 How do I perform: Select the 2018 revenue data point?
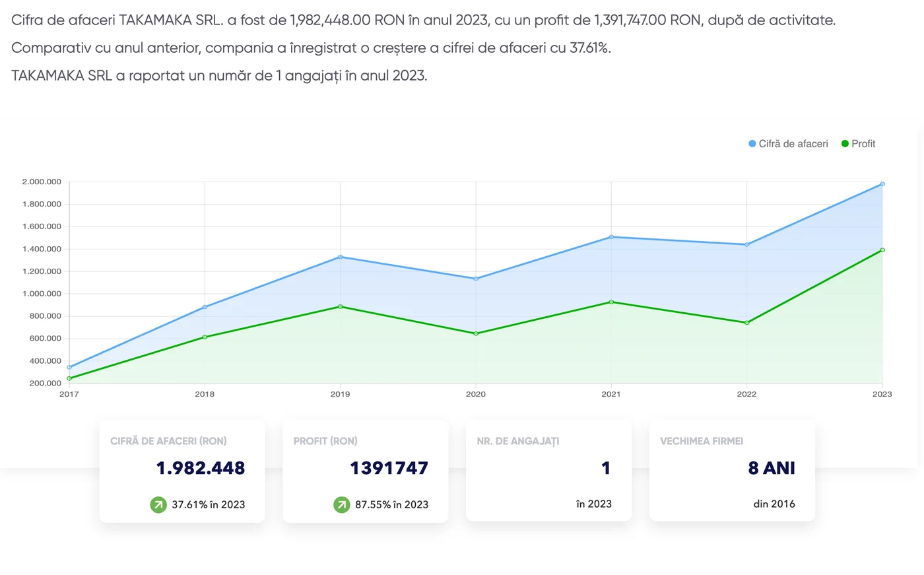tap(205, 307)
